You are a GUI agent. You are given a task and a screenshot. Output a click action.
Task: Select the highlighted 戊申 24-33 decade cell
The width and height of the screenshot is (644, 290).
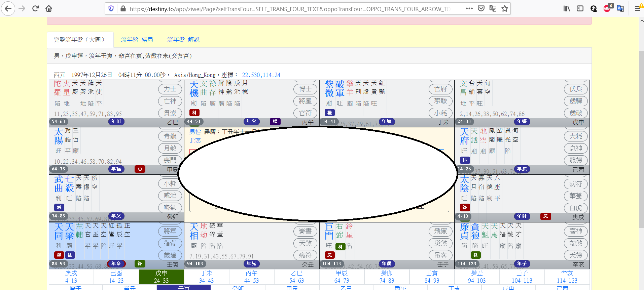tap(162, 277)
